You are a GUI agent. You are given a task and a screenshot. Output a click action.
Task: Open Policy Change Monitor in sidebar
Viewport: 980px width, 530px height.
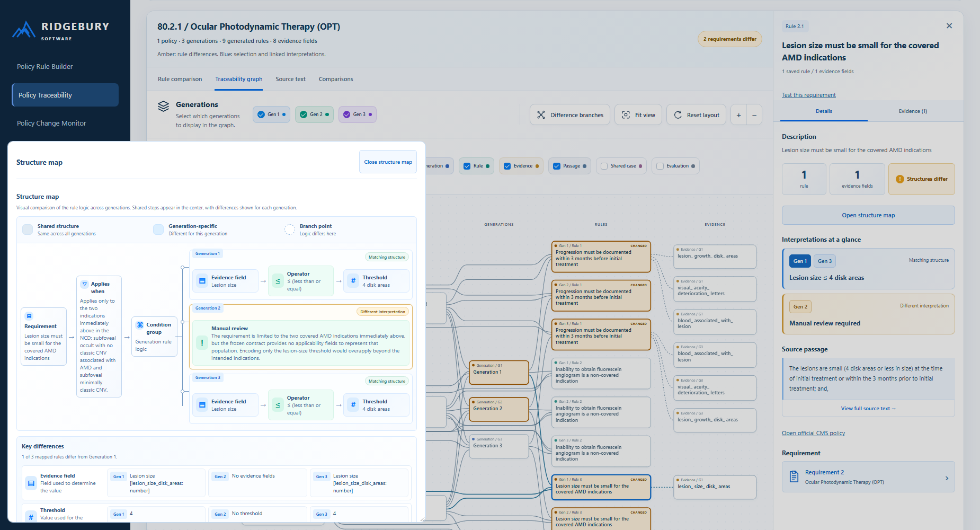coord(65,123)
